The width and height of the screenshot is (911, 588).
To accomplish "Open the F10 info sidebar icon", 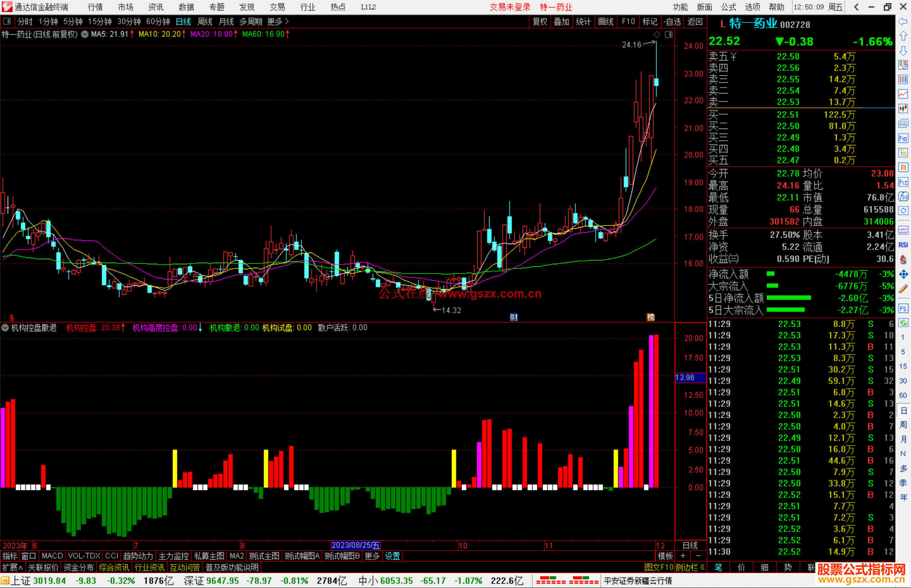I will point(903,138).
